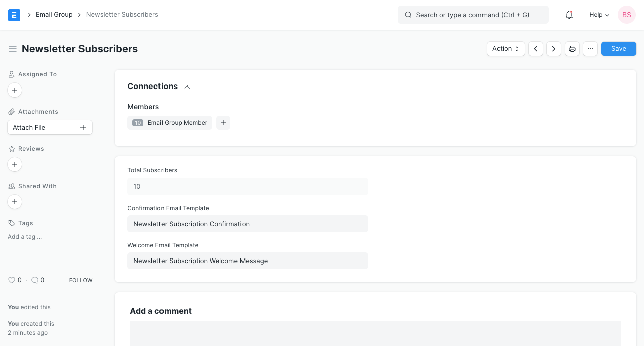The height and width of the screenshot is (346, 644).
Task: Print the document using the printer icon
Action: tap(572, 48)
